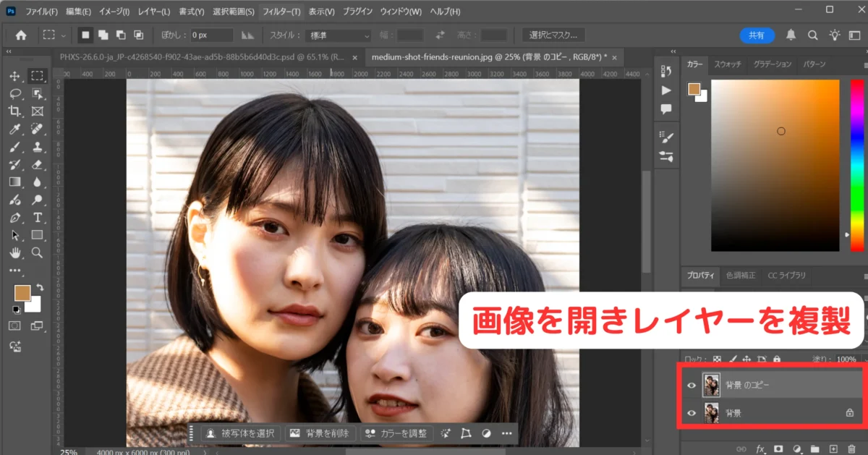Select the Zoom tool
Image resolution: width=868 pixels, height=455 pixels.
36,252
